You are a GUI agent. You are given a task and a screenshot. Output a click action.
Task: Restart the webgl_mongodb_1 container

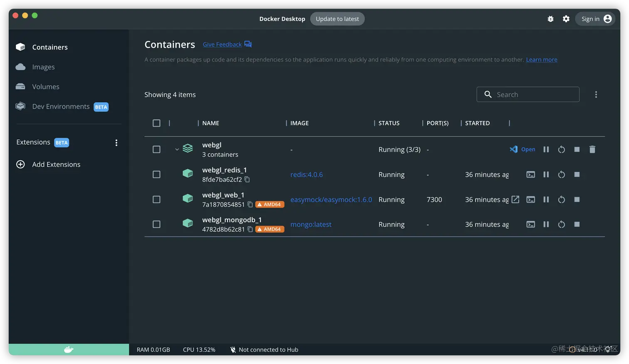(561, 224)
